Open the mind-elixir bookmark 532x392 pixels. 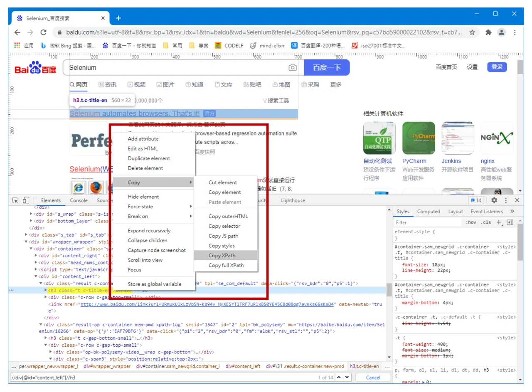pyautogui.click(x=267, y=46)
